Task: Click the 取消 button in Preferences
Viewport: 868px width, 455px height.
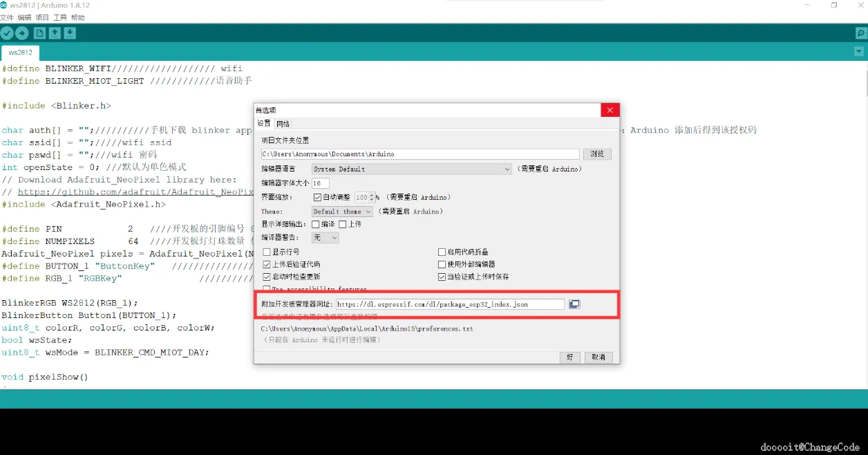Action: pyautogui.click(x=598, y=357)
